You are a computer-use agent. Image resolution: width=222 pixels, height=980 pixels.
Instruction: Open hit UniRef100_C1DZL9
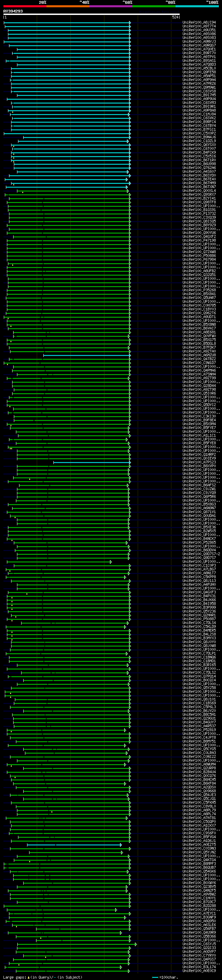[x=199, y=141]
